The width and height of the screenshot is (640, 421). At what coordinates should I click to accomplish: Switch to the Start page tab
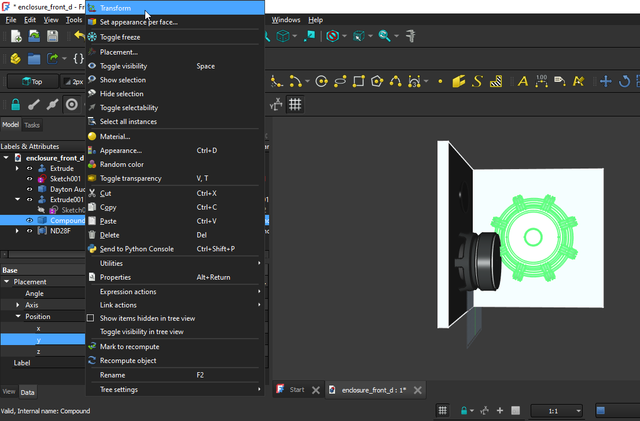point(296,390)
